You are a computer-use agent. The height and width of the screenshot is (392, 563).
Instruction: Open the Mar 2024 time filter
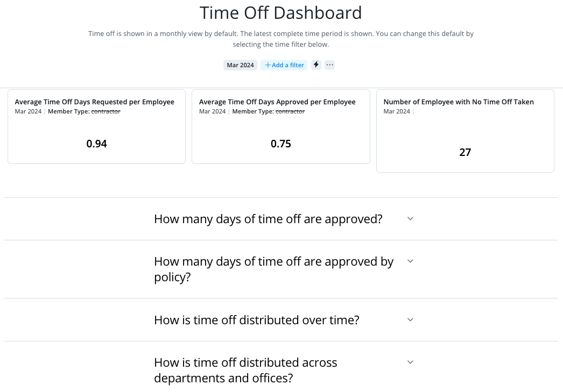tap(240, 65)
